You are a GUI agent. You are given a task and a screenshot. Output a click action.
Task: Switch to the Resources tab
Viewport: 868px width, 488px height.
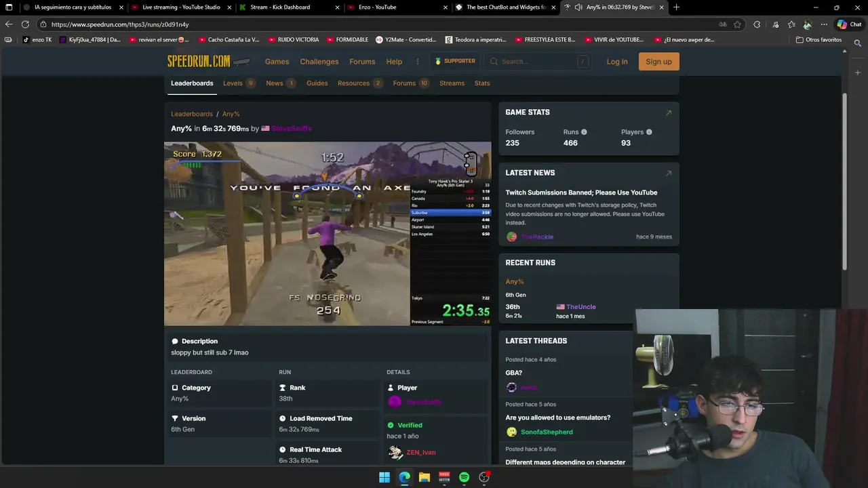[x=360, y=83]
